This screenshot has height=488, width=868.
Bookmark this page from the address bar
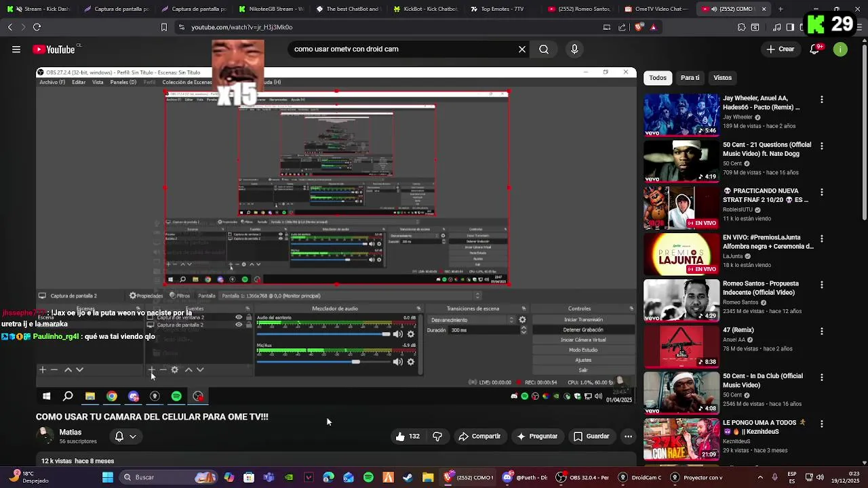point(163,27)
